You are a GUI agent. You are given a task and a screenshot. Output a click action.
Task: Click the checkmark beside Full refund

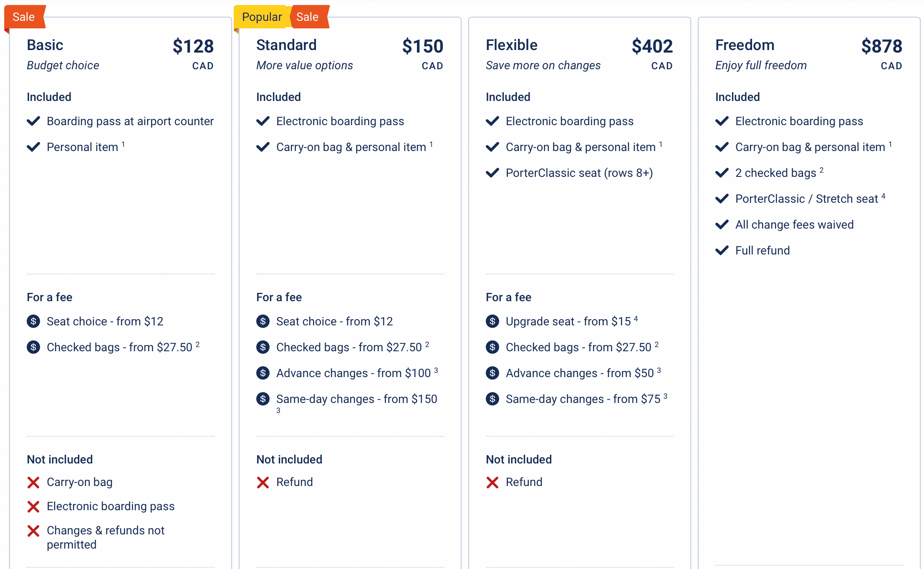click(722, 250)
